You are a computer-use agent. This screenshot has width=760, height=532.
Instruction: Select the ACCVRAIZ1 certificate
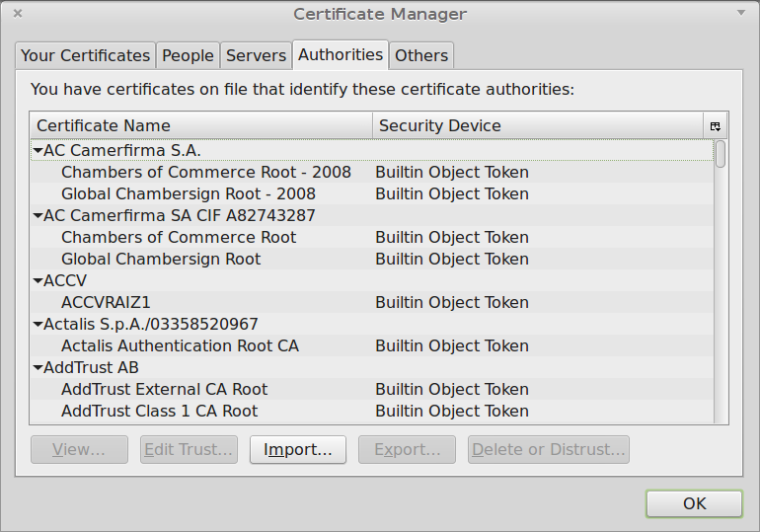point(106,303)
